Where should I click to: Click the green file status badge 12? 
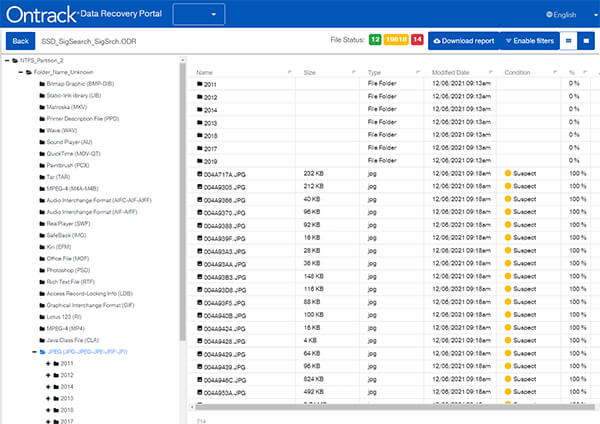point(375,39)
